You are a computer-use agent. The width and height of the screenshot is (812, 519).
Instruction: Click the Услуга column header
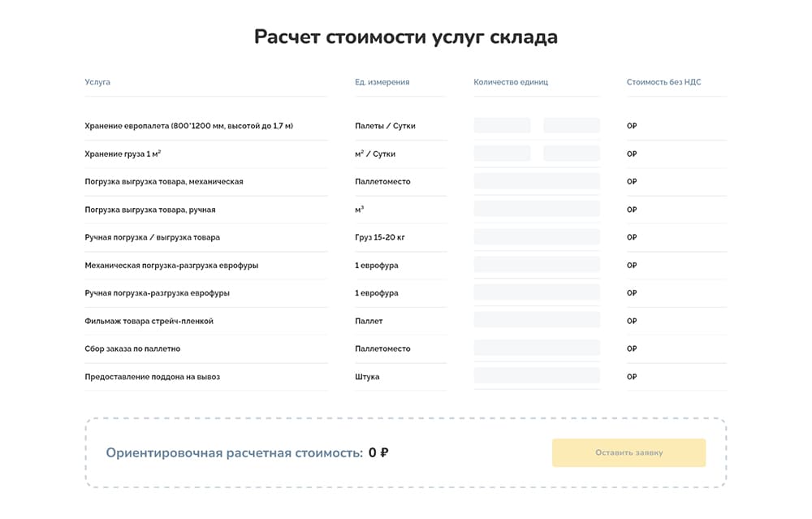(97, 82)
